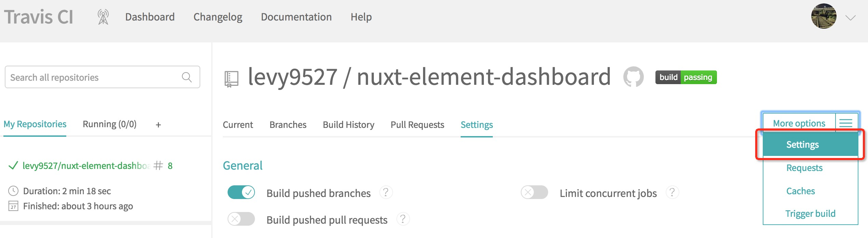This screenshot has width=868, height=238.
Task: Choose Settings from the More options menu
Action: point(811,144)
